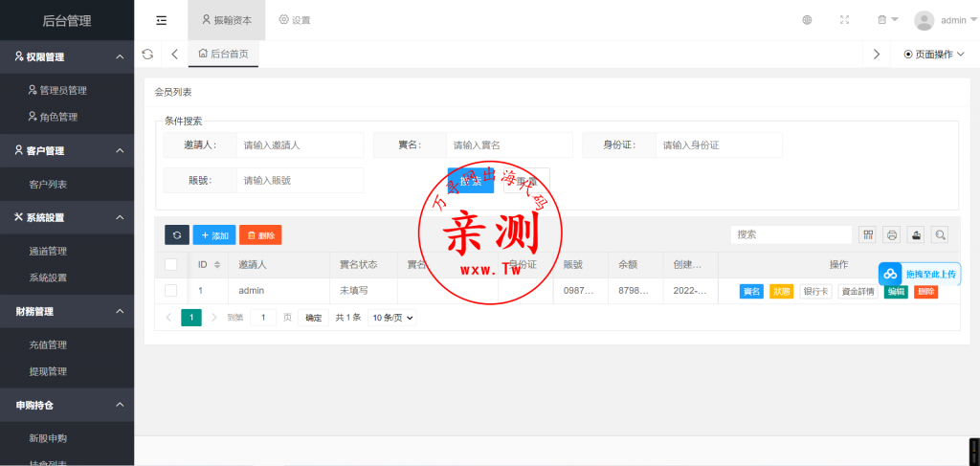Click the 會員列表 panel title
This screenshot has height=466, width=980.
pyautogui.click(x=172, y=92)
